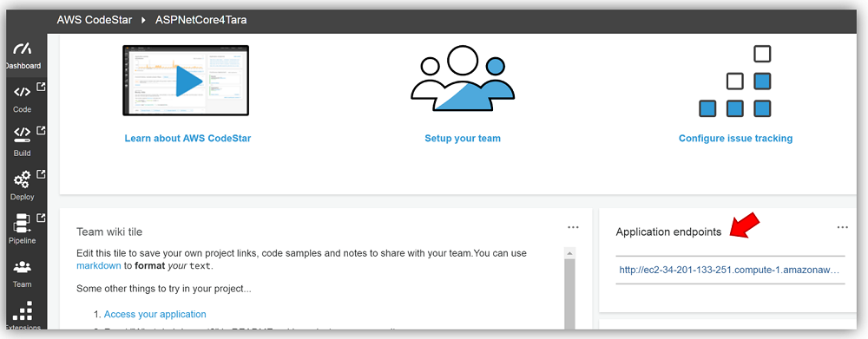This screenshot has height=339, width=868.
Task: Click the wiki tile scrollbar up arrow
Action: click(x=569, y=253)
